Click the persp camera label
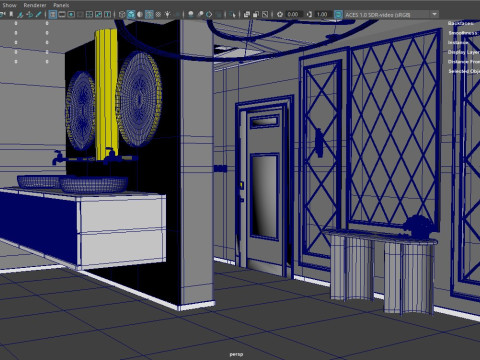Viewport: 480px width, 360px height. click(236, 354)
